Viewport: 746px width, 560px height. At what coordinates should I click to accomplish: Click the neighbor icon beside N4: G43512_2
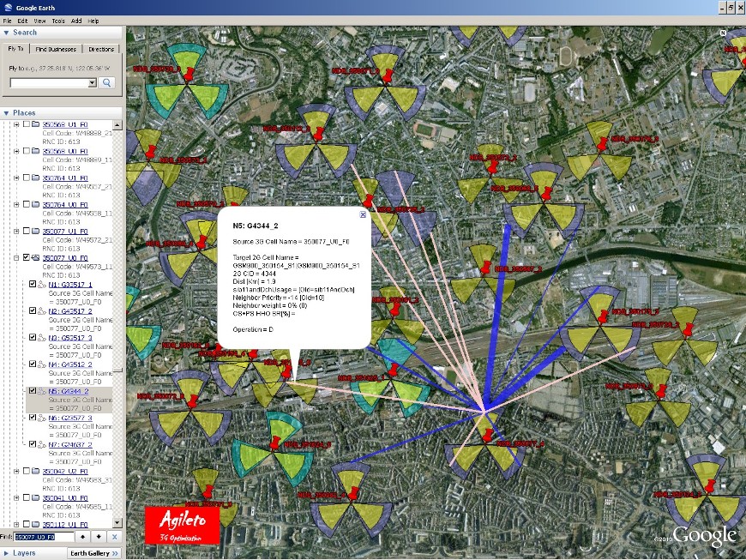pyautogui.click(x=43, y=364)
